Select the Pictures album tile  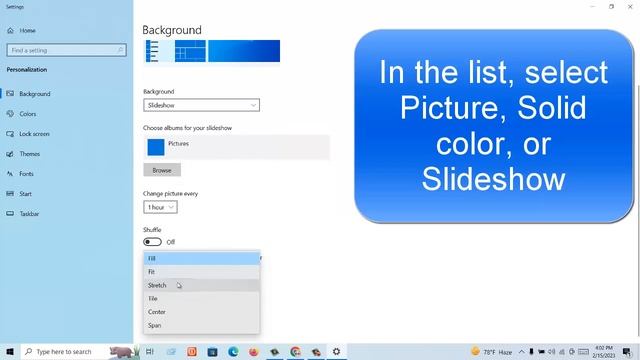[236, 147]
